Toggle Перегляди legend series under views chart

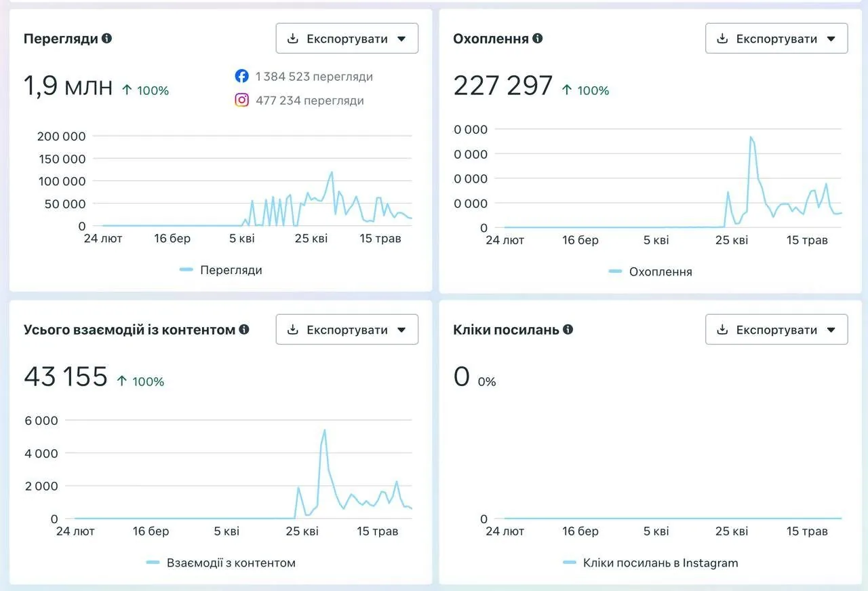tap(221, 270)
